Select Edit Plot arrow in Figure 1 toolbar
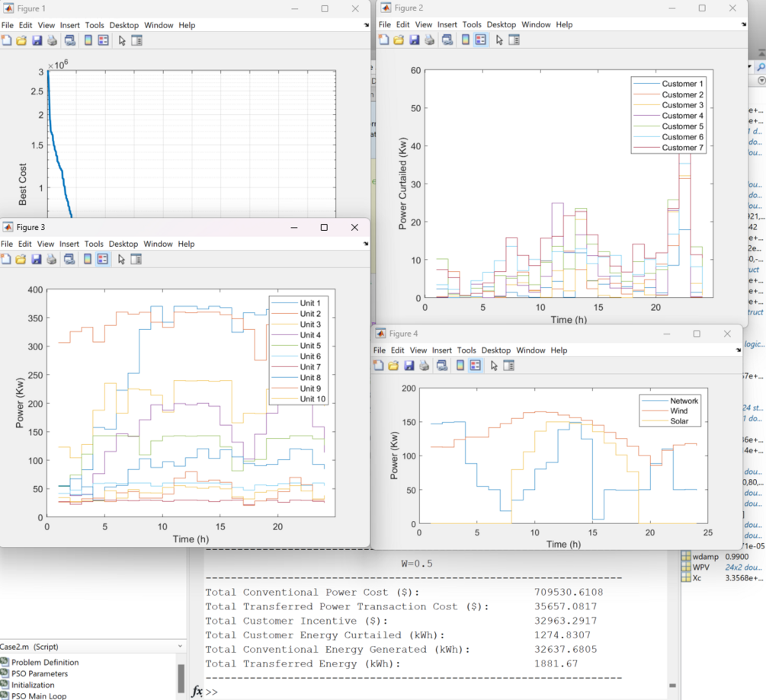 coord(122,40)
